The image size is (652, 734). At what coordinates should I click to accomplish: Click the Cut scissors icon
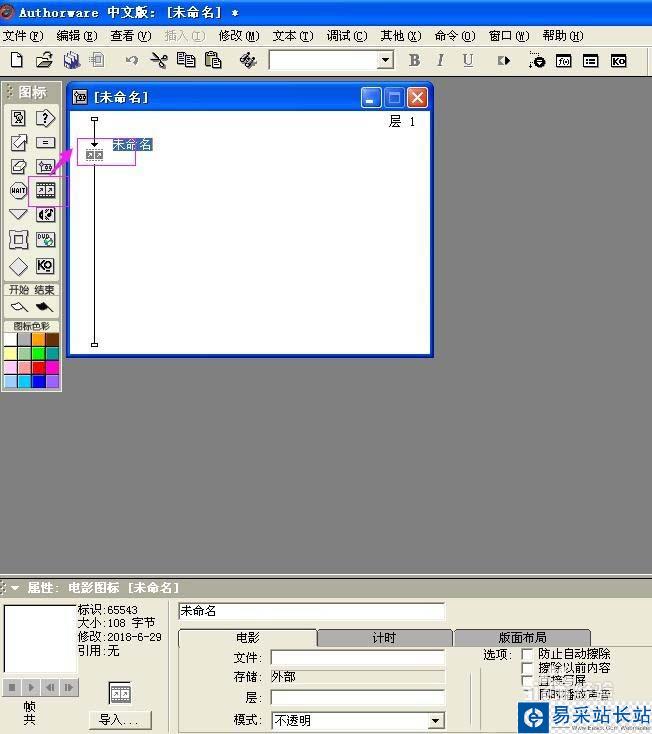click(x=159, y=60)
